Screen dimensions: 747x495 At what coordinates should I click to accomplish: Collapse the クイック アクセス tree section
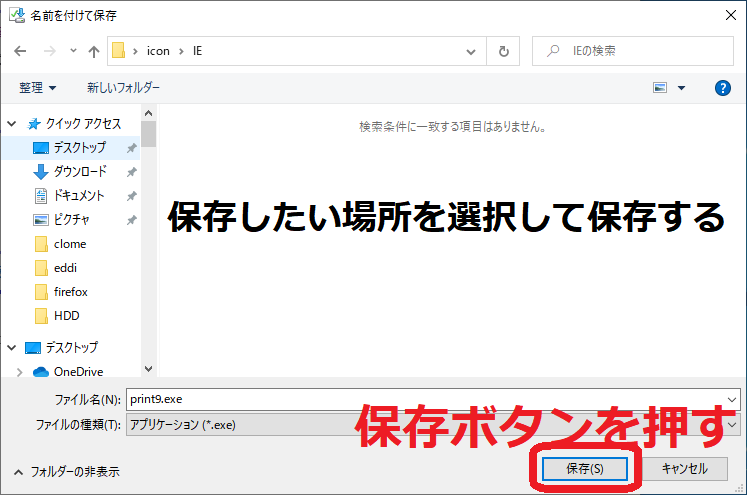tap(12, 123)
